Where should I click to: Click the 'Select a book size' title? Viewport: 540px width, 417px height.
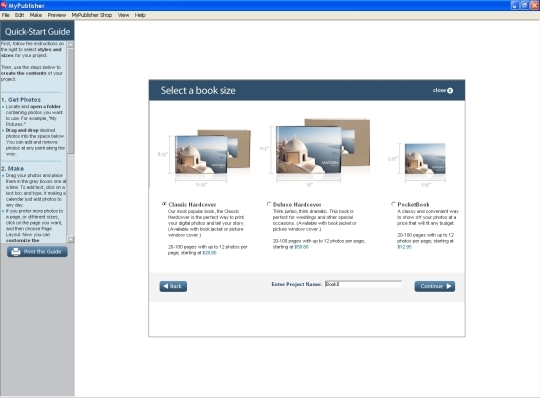click(198, 90)
